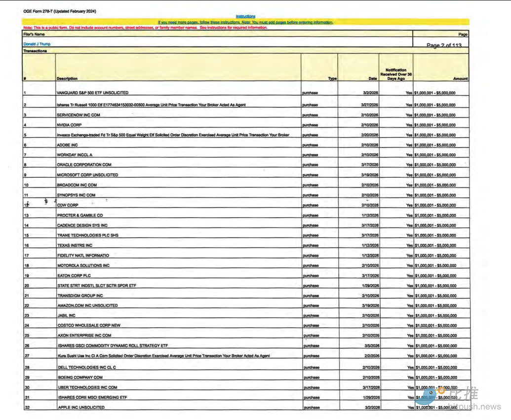Click date 3/19/2026 in Microsoft row
The height and width of the screenshot is (420, 511).
pyautogui.click(x=370, y=175)
